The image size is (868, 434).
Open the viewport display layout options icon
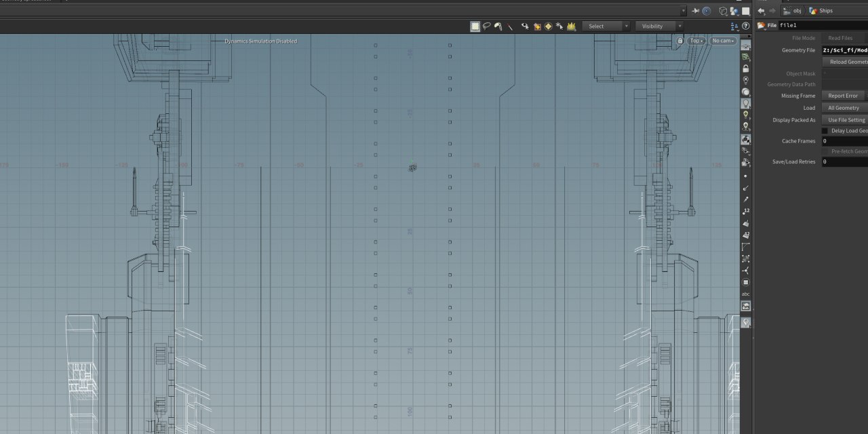(x=735, y=26)
